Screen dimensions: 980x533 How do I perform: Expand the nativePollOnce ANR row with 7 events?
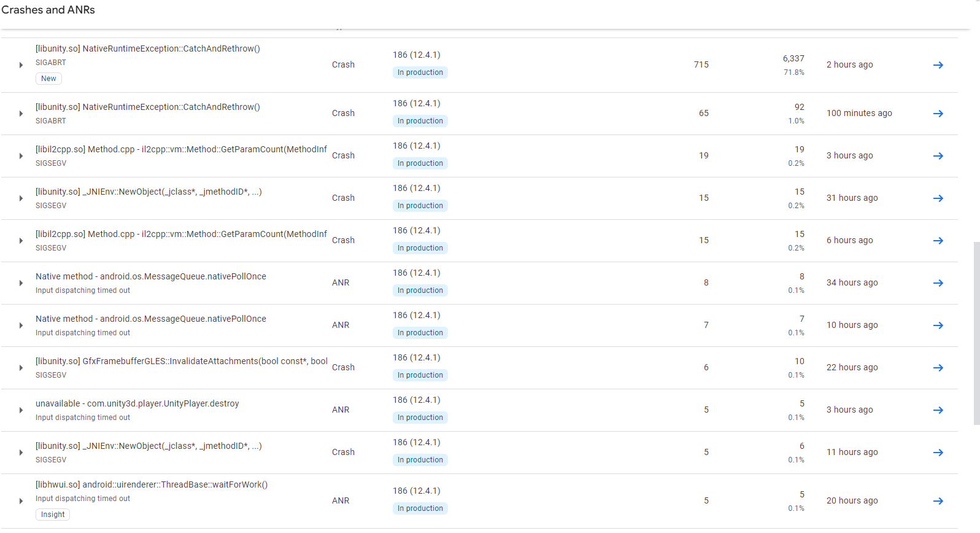21,325
